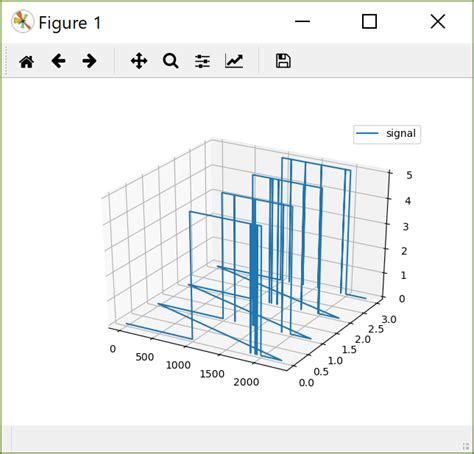The image size is (474, 454).
Task: Click the Home reset view icon
Action: click(x=27, y=62)
